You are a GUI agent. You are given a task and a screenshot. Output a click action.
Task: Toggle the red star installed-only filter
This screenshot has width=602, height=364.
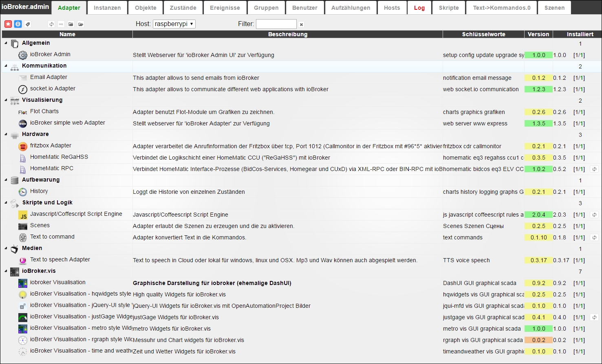(x=8, y=24)
